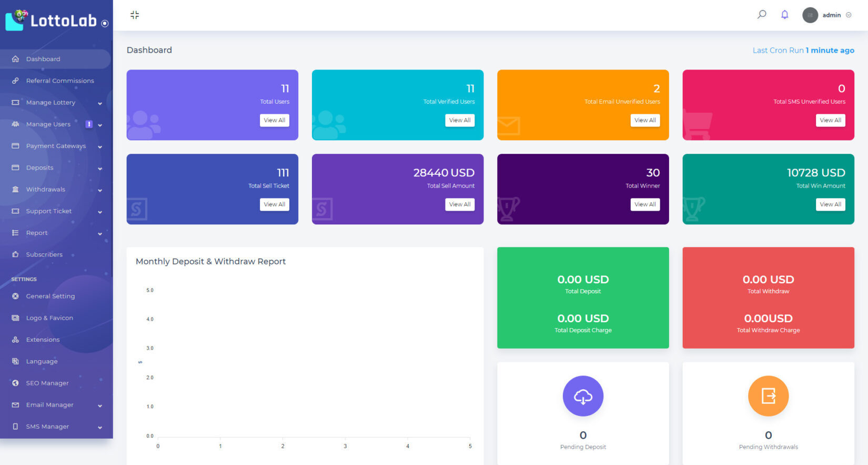
Task: Expand the Email Manager submenu
Action: pyautogui.click(x=99, y=405)
